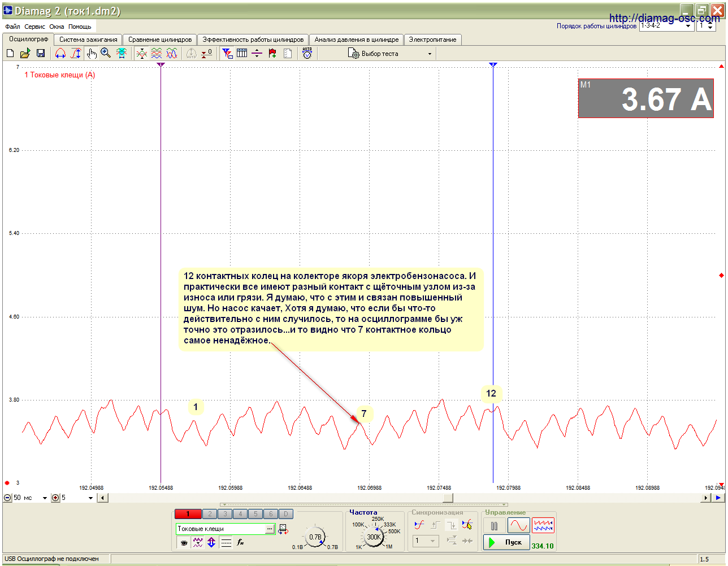This screenshot has height=566, width=728.
Task: Switch to multi-waveform display mode
Action: pos(543,525)
